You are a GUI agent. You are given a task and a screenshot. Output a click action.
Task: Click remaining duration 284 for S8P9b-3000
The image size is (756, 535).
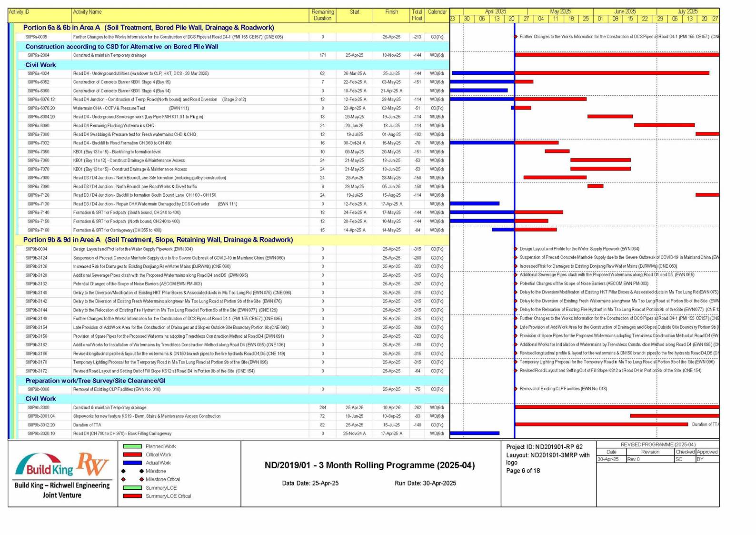tap(322, 408)
